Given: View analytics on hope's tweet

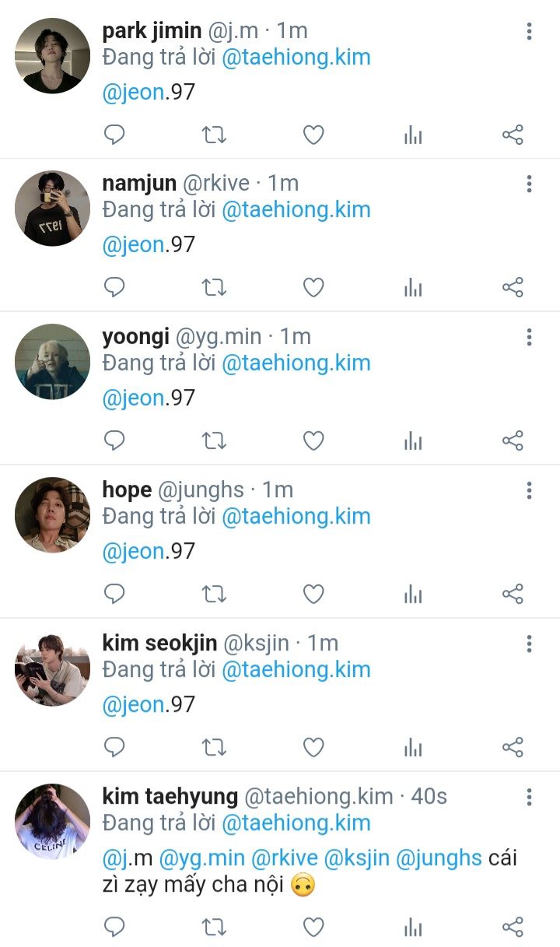Looking at the screenshot, I should [413, 595].
